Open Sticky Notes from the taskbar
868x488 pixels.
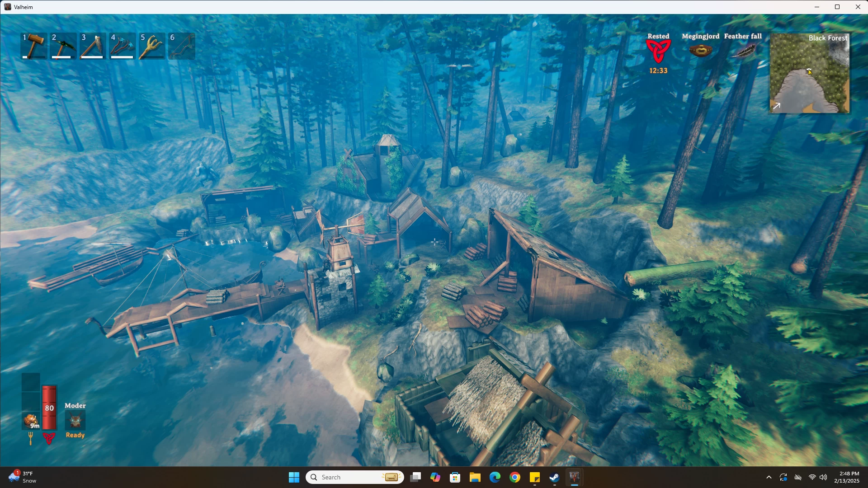tap(535, 477)
